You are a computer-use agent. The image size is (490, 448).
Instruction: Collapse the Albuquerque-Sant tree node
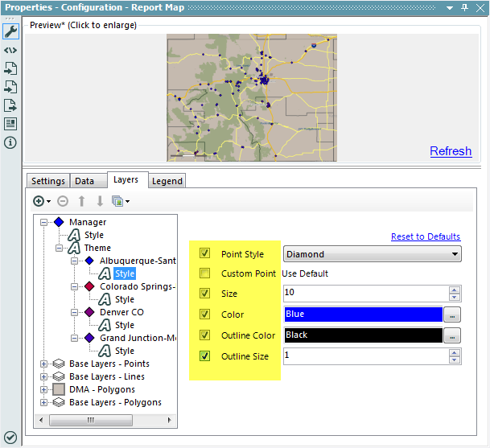tap(74, 261)
